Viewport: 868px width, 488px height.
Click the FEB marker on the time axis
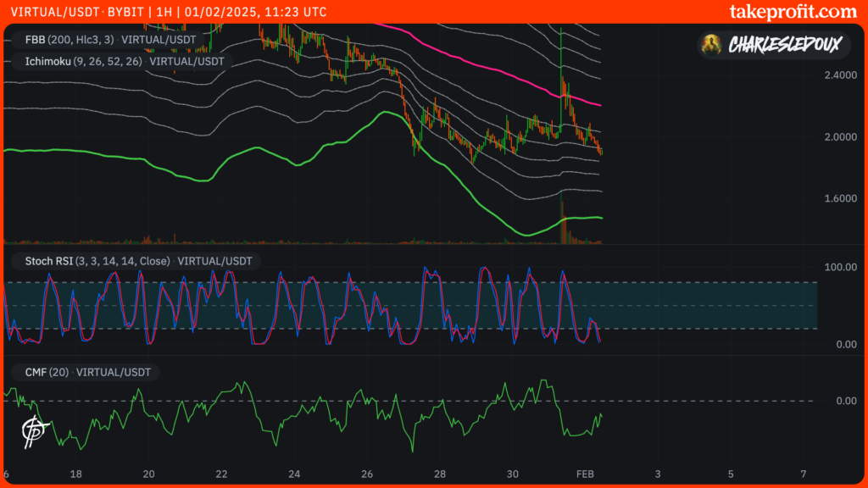pyautogui.click(x=586, y=473)
